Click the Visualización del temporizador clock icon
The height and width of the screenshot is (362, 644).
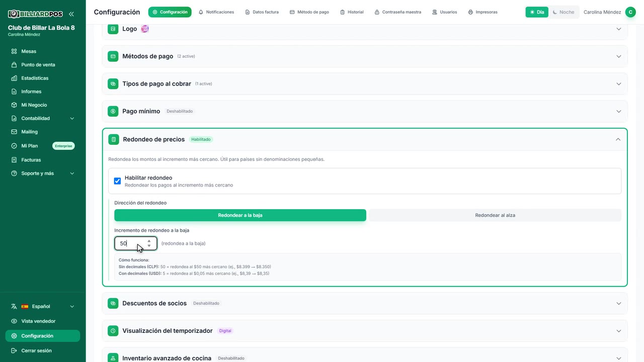(x=113, y=331)
